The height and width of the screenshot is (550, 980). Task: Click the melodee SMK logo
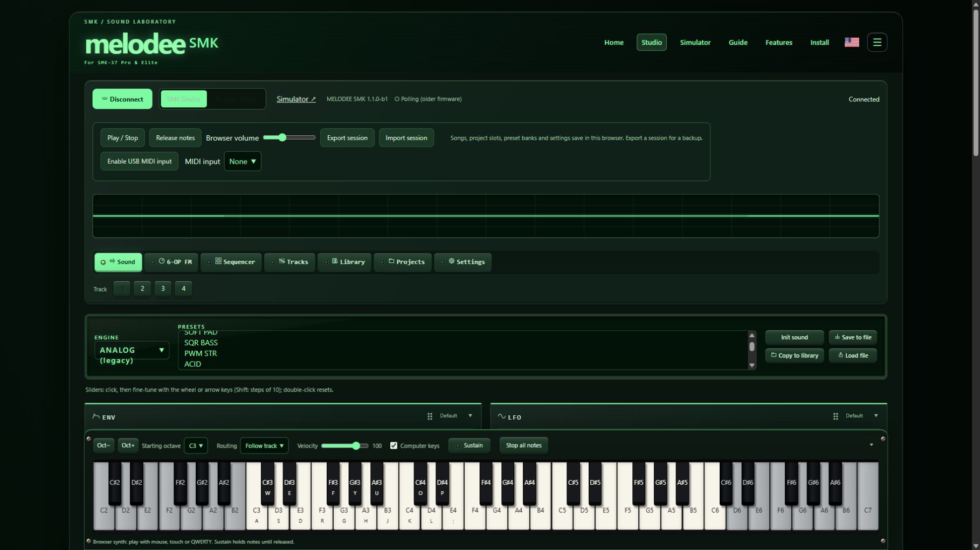(151, 44)
